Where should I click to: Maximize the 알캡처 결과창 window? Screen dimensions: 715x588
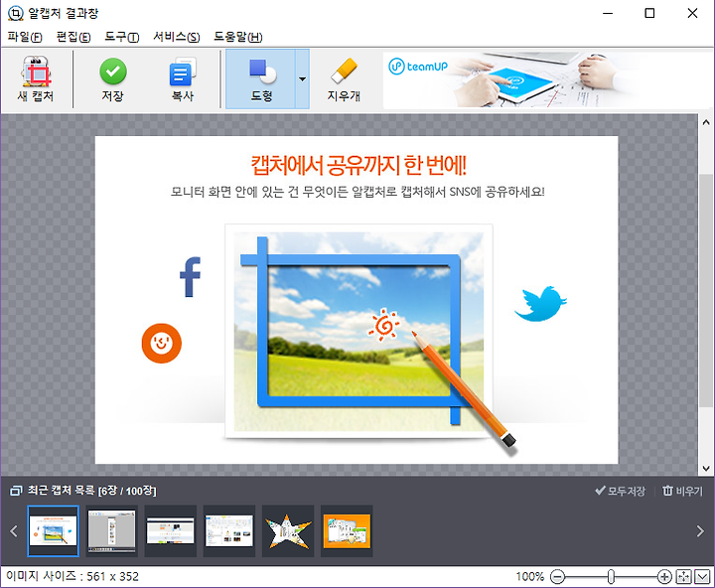click(x=649, y=13)
